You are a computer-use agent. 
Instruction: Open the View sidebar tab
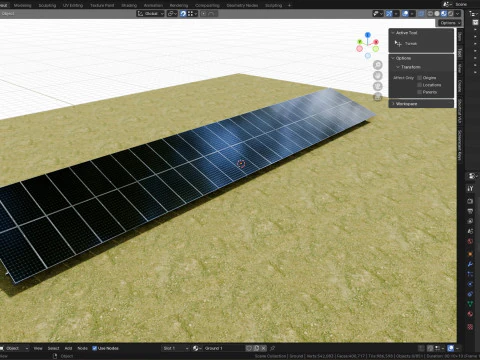460,68
